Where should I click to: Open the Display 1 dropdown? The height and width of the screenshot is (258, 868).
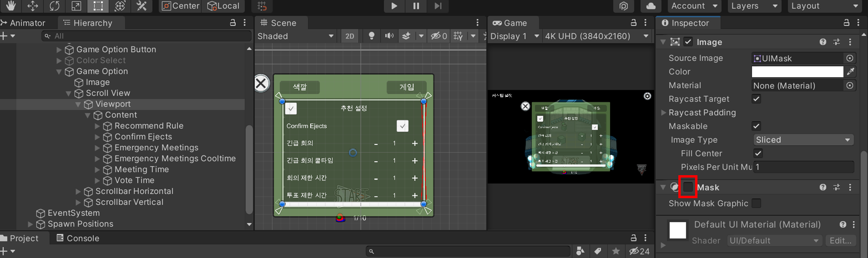(x=515, y=36)
